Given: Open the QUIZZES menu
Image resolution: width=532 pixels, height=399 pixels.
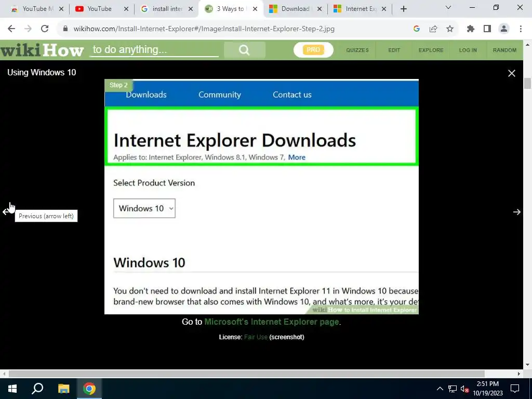Looking at the screenshot, I should click(357, 50).
